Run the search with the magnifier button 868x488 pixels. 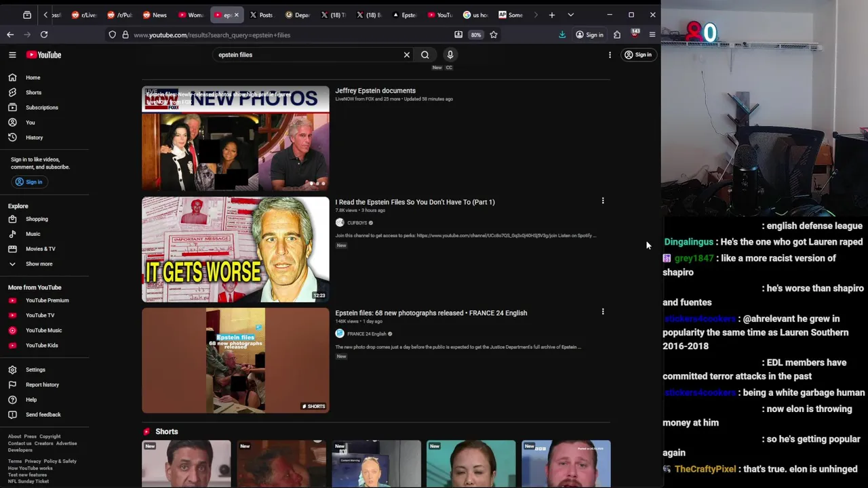click(425, 55)
